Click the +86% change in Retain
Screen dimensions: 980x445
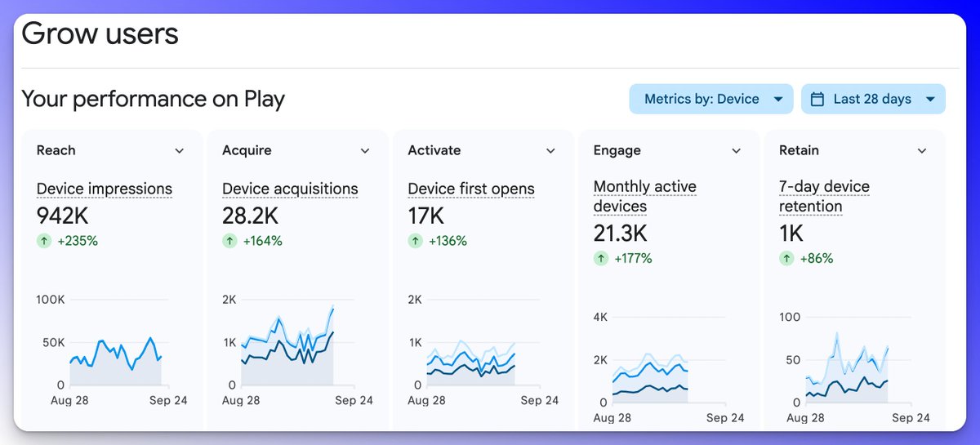tap(816, 258)
